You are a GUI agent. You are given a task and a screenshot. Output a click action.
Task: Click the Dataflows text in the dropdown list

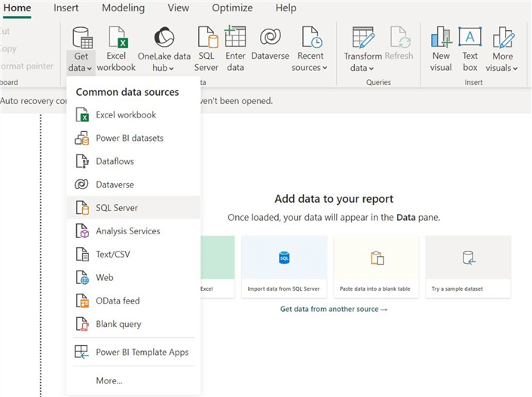pyautogui.click(x=115, y=161)
